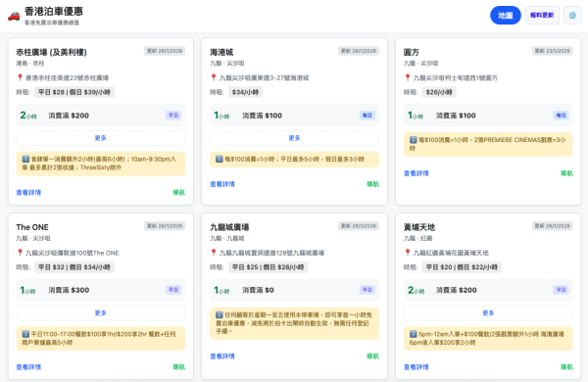
Task: Click 導航 in 九龍城廣場 card
Action: (372, 357)
